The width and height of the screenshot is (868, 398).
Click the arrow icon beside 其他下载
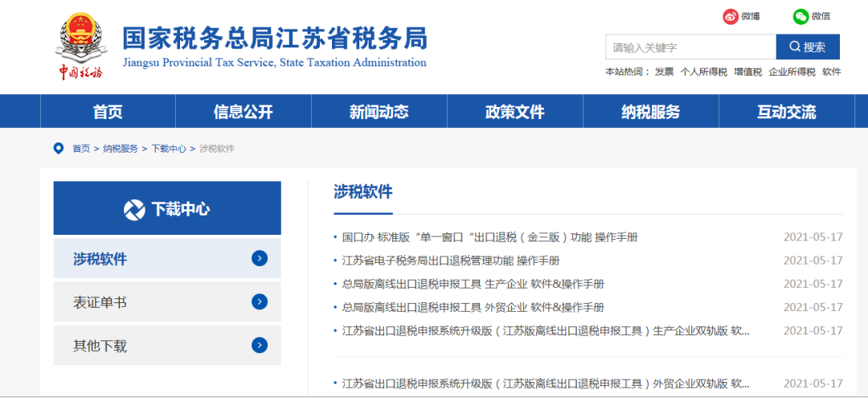(x=259, y=346)
